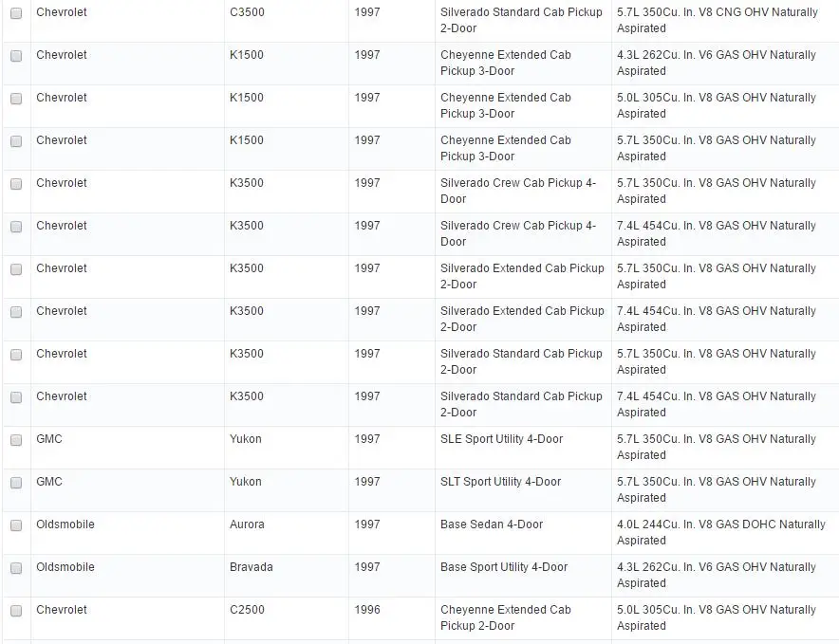Image resolution: width=839 pixels, height=644 pixels.
Task: Select Chevrolet C2500 1996 row checkbox
Action: [x=16, y=611]
